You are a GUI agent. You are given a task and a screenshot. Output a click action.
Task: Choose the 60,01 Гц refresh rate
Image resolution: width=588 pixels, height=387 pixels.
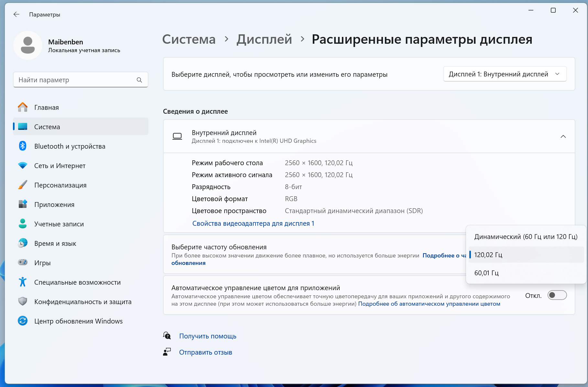click(526, 273)
